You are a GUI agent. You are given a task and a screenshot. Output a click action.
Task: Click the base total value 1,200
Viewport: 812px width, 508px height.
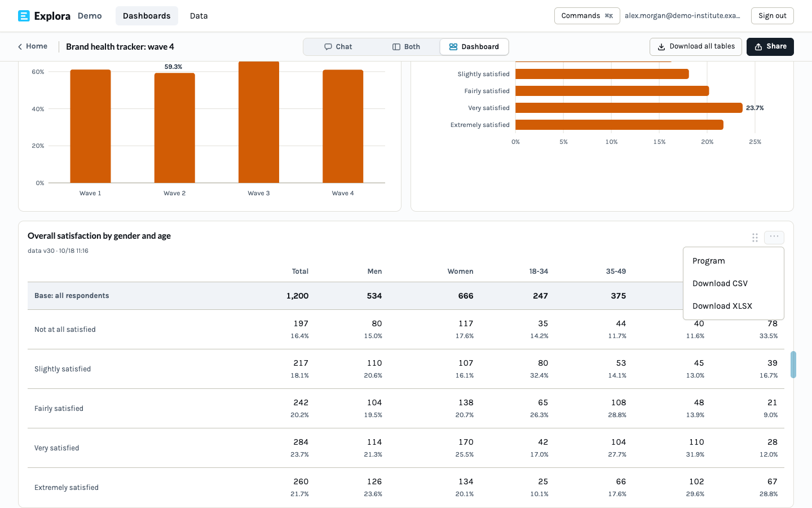(x=297, y=296)
